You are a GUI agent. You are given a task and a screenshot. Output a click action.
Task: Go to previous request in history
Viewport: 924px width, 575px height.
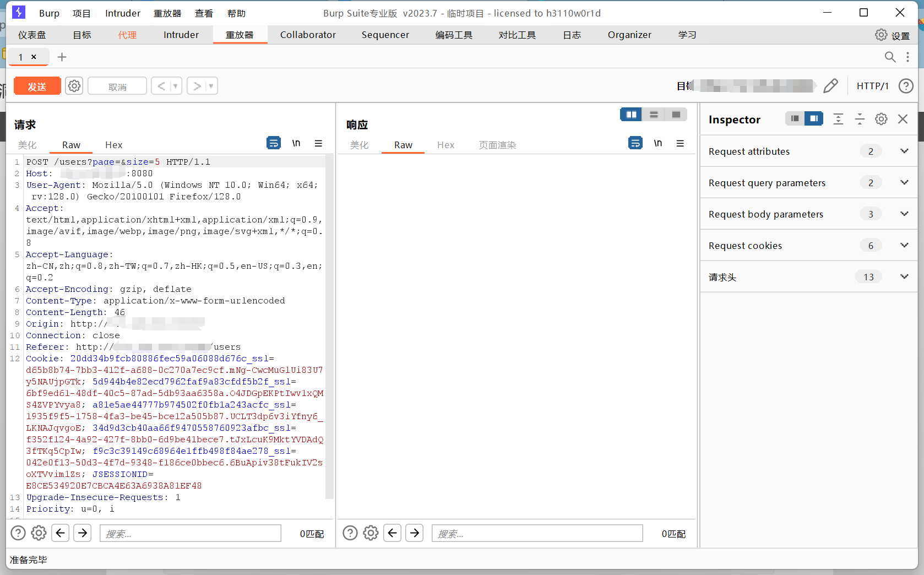[x=161, y=86]
